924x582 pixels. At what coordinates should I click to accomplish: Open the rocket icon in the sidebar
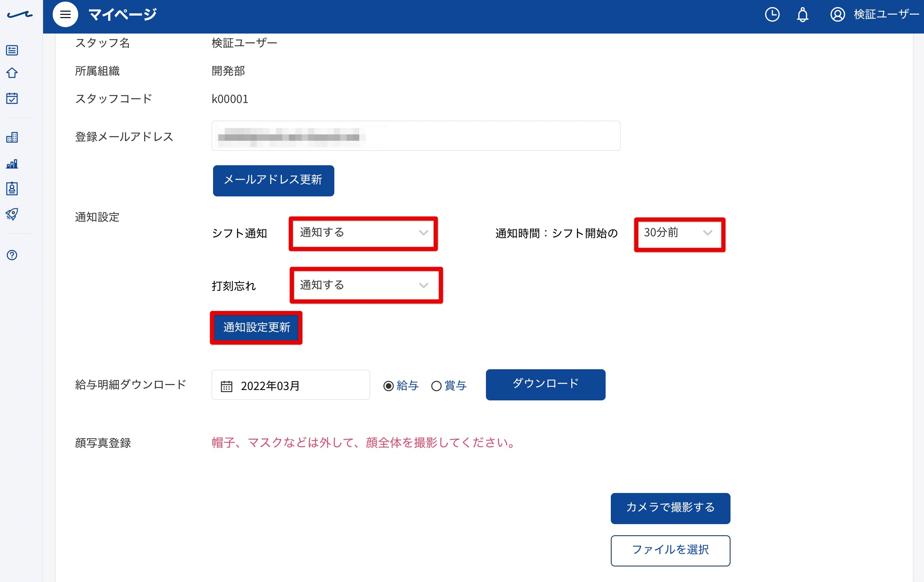pos(12,214)
